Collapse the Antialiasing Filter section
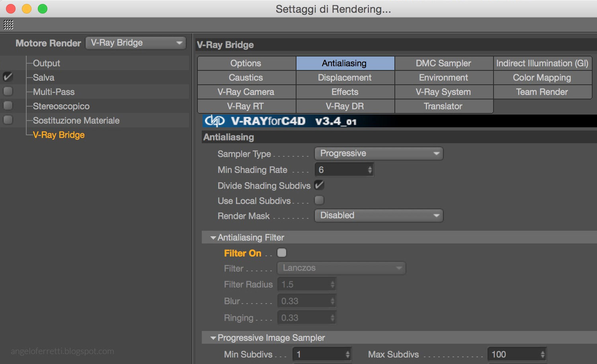This screenshot has height=364, width=597. (213, 238)
